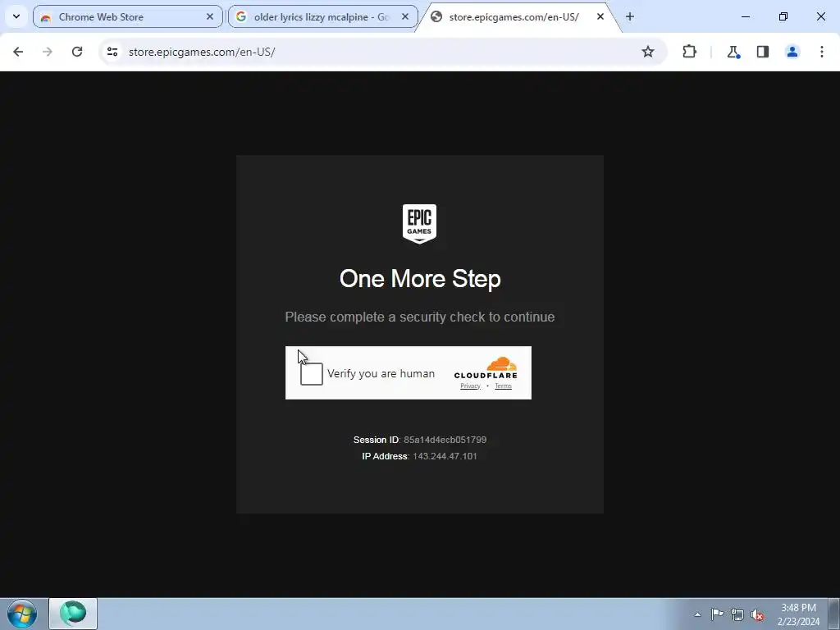
Task: Reload the Epic Games page
Action: tap(77, 52)
